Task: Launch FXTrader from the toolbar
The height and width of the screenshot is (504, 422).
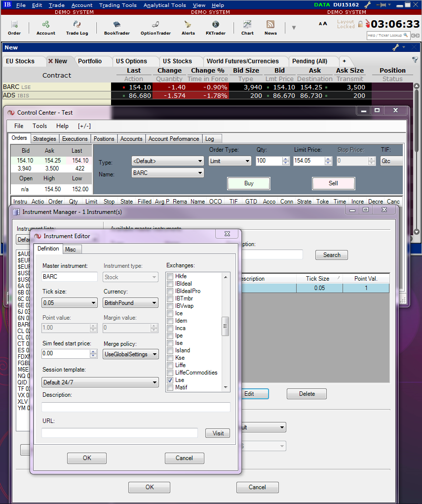Action: coord(216,28)
